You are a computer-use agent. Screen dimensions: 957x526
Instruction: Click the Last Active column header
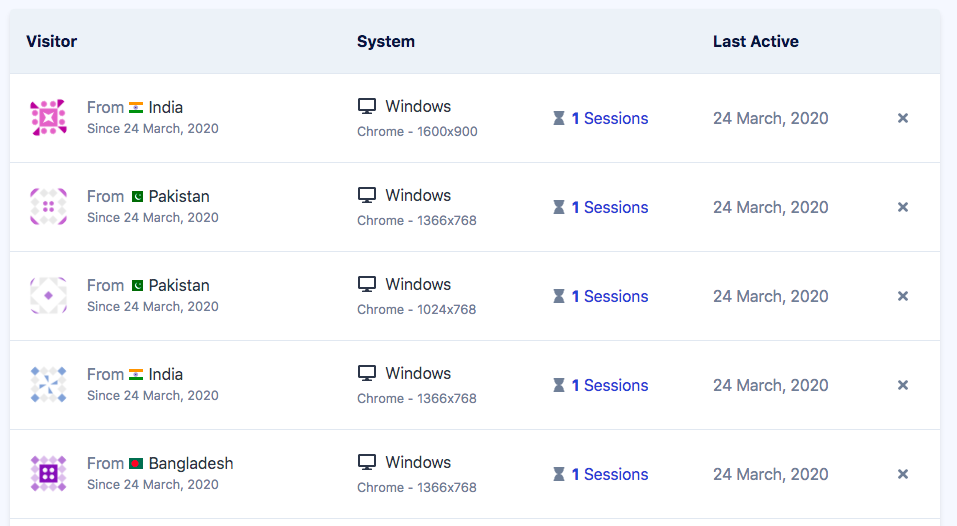coord(755,41)
